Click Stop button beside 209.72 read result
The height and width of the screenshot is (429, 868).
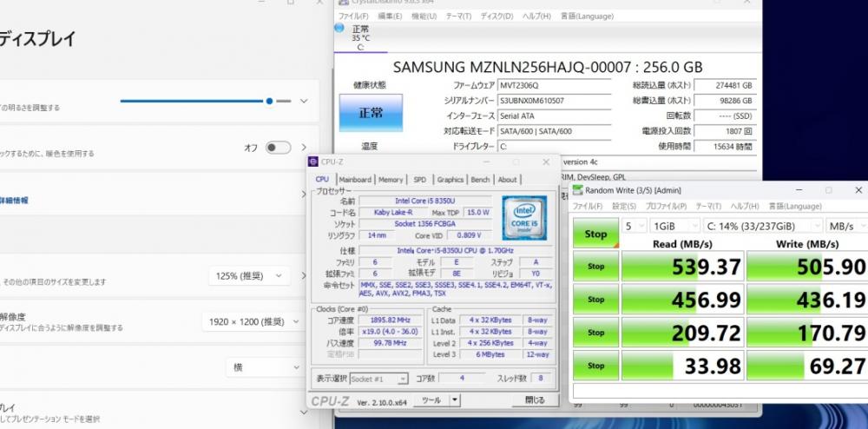pyautogui.click(x=595, y=333)
